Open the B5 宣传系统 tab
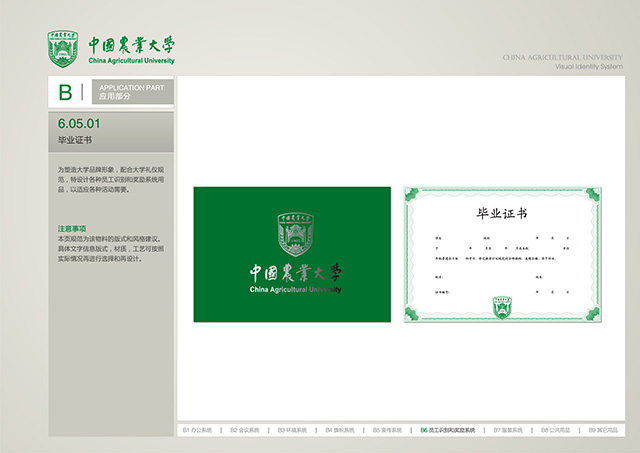This screenshot has height=453, width=640. point(387,429)
